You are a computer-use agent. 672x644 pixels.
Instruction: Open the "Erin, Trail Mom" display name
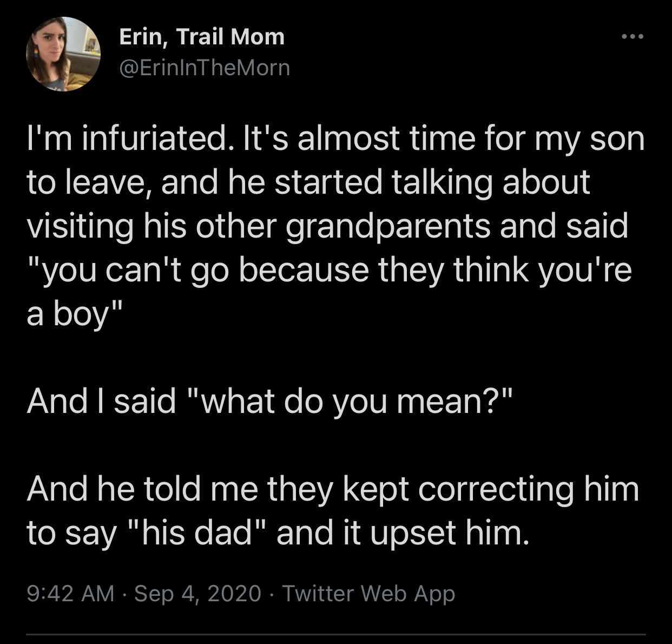click(x=201, y=37)
